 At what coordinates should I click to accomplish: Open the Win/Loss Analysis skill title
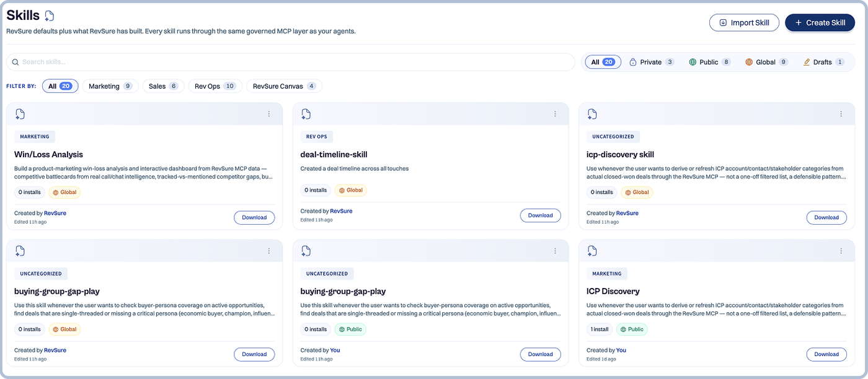click(48, 154)
